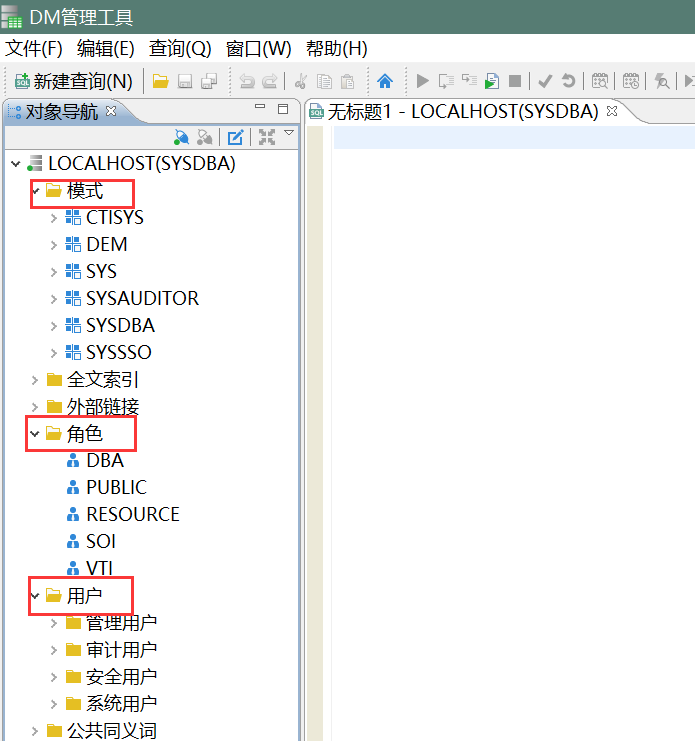Go to the blue Home icon
This screenshot has width=695, height=741.
tap(385, 81)
